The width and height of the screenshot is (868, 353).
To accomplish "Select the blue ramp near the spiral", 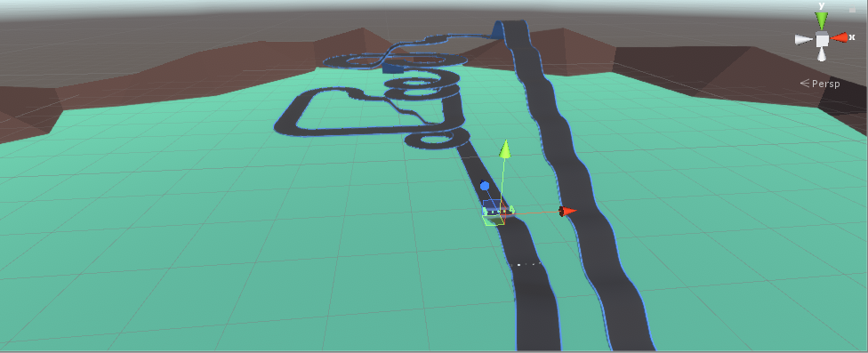I will click(x=392, y=68).
